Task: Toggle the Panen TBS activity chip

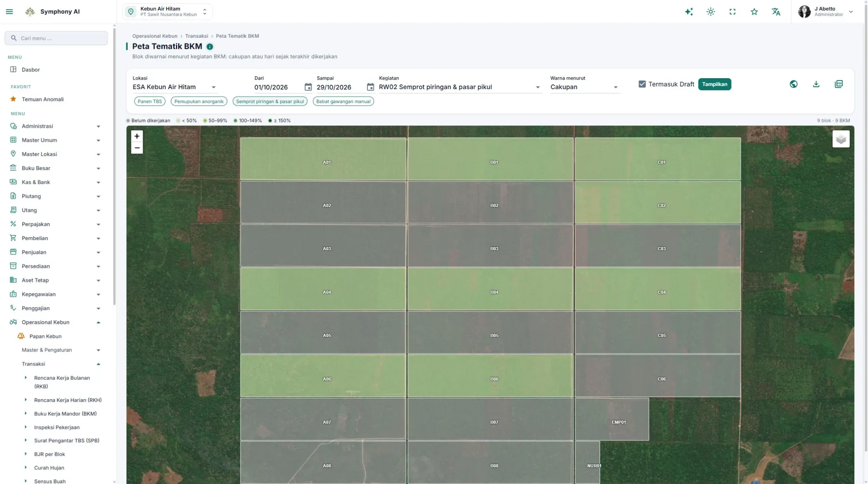Action: (149, 101)
